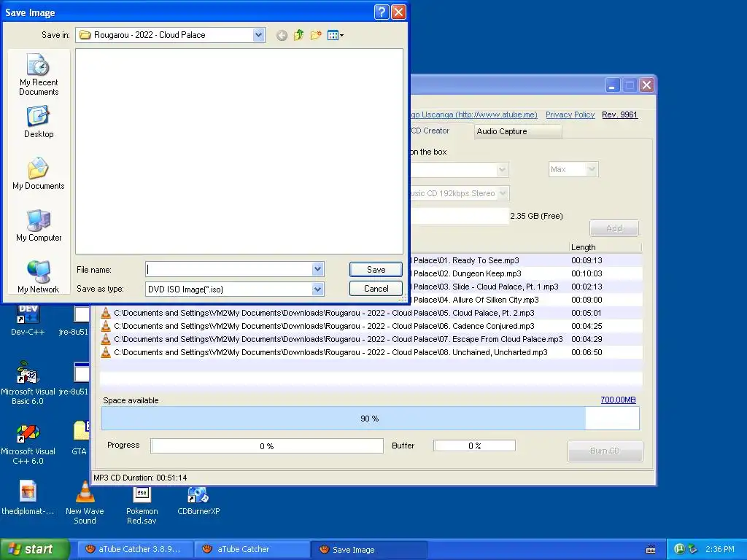Open the atube.me author link

[474, 114]
